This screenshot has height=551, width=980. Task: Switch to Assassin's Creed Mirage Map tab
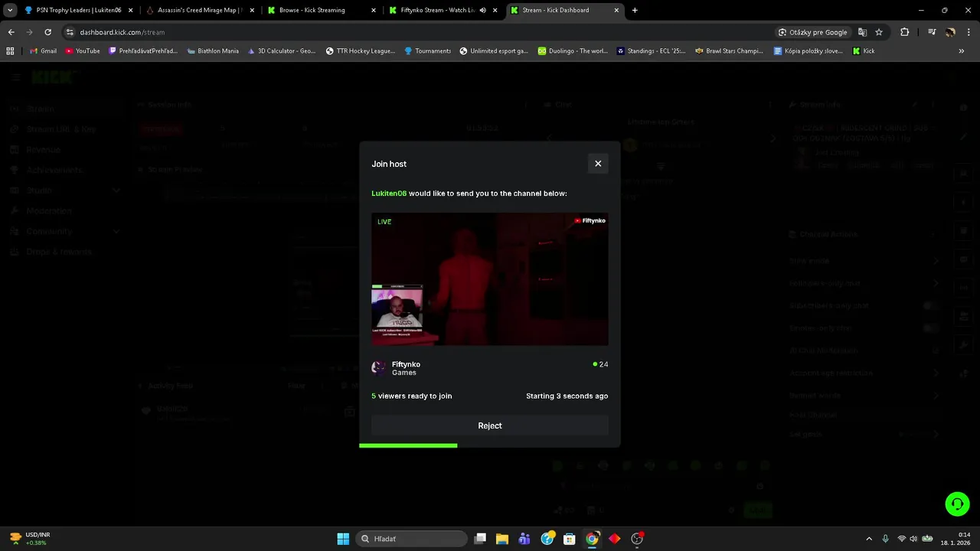(x=199, y=10)
